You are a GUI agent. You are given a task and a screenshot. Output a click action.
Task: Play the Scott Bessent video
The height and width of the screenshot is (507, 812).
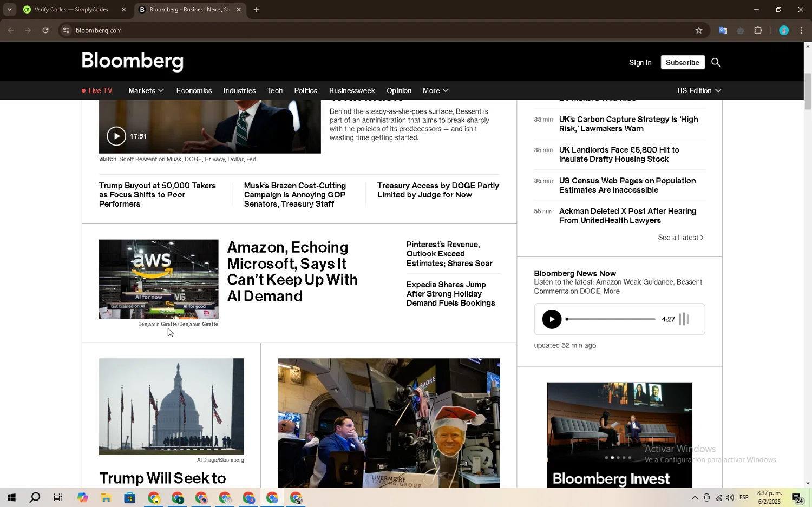click(116, 136)
